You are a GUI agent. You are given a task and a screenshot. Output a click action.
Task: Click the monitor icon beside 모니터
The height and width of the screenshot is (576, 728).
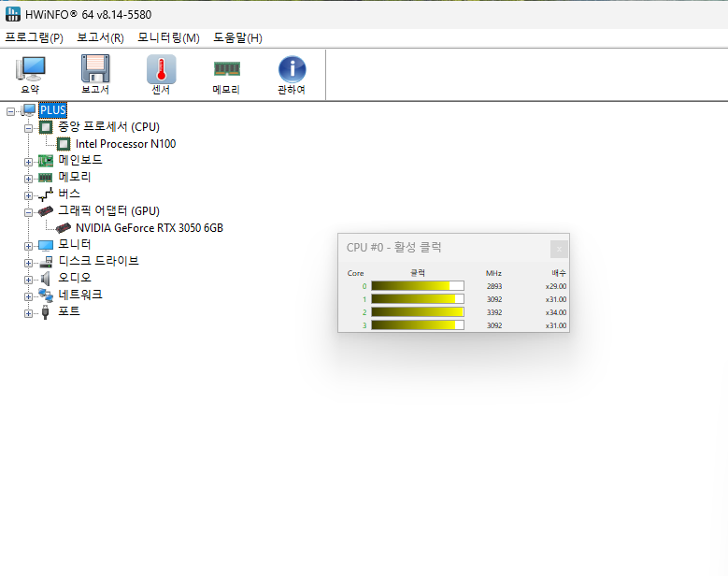tap(46, 245)
